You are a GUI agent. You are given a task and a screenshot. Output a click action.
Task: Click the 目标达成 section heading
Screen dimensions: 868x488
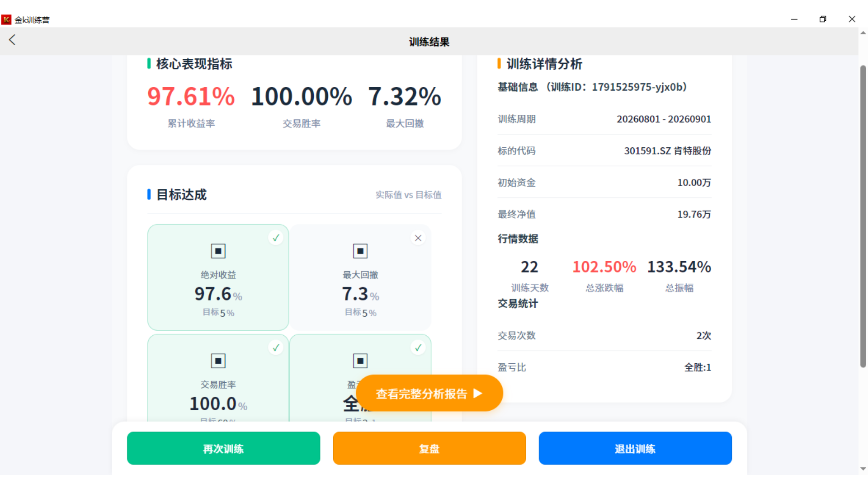[181, 195]
